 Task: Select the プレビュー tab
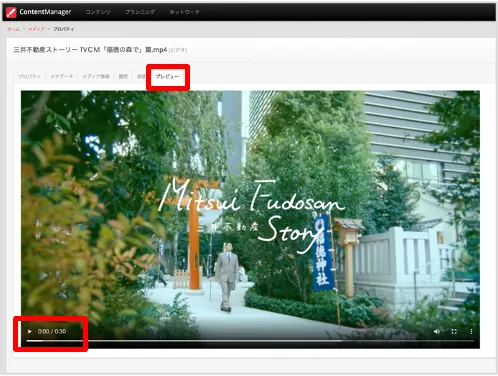pos(168,76)
